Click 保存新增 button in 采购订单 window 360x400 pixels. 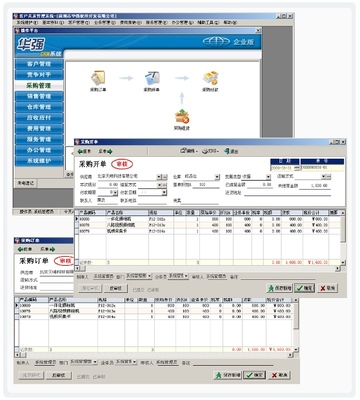click(x=227, y=375)
